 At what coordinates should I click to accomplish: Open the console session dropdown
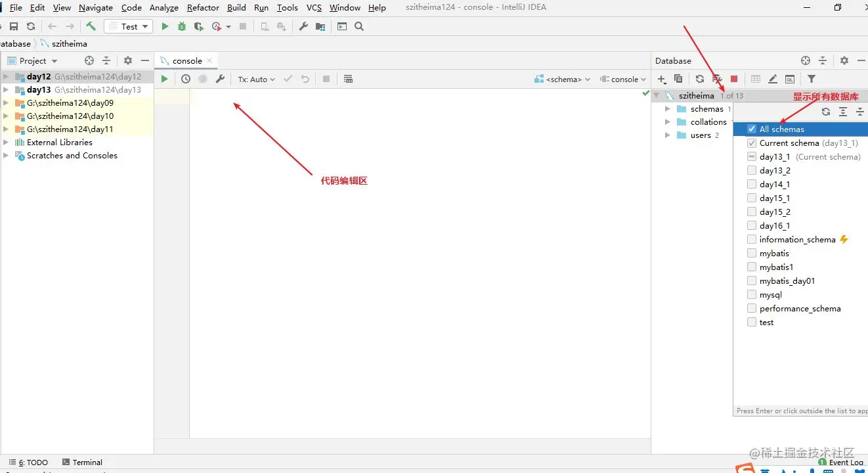[623, 79]
